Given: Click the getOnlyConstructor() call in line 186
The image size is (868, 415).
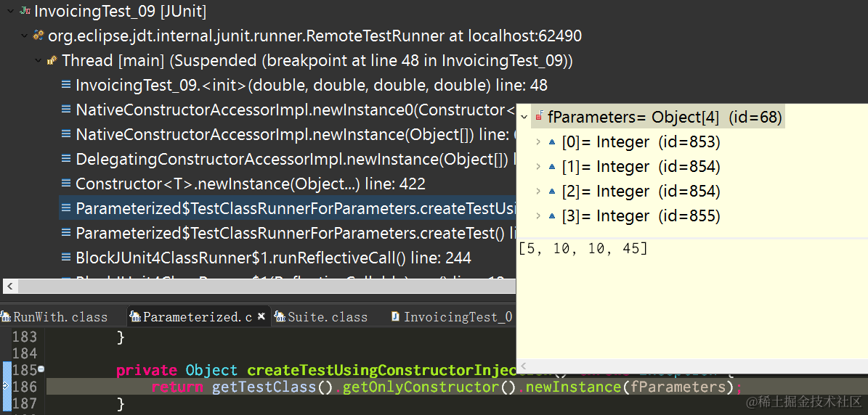Looking at the screenshot, I should point(429,387).
